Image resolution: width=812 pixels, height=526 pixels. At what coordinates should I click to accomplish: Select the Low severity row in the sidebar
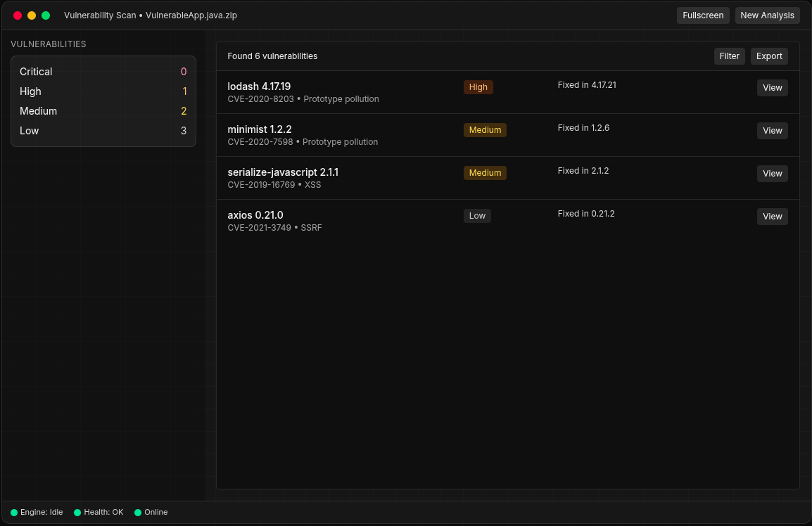click(x=103, y=131)
